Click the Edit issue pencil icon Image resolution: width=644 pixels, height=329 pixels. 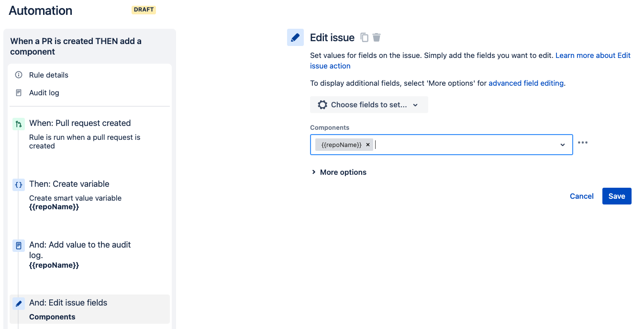coord(295,37)
